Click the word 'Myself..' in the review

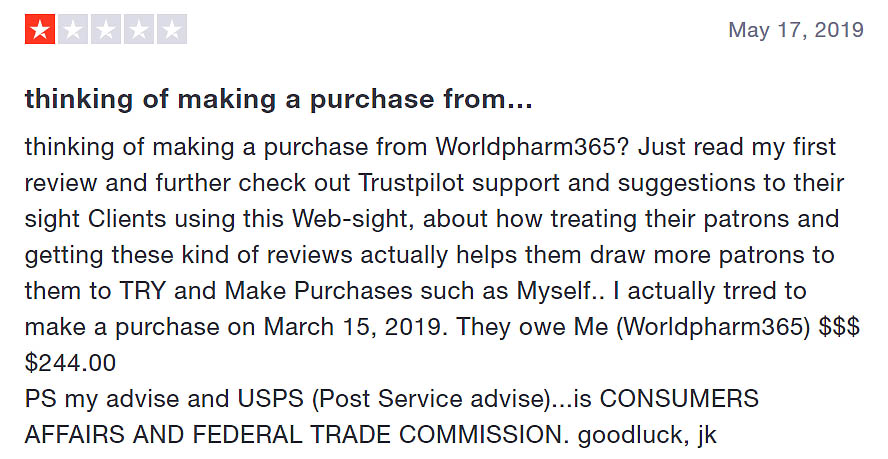(x=561, y=291)
